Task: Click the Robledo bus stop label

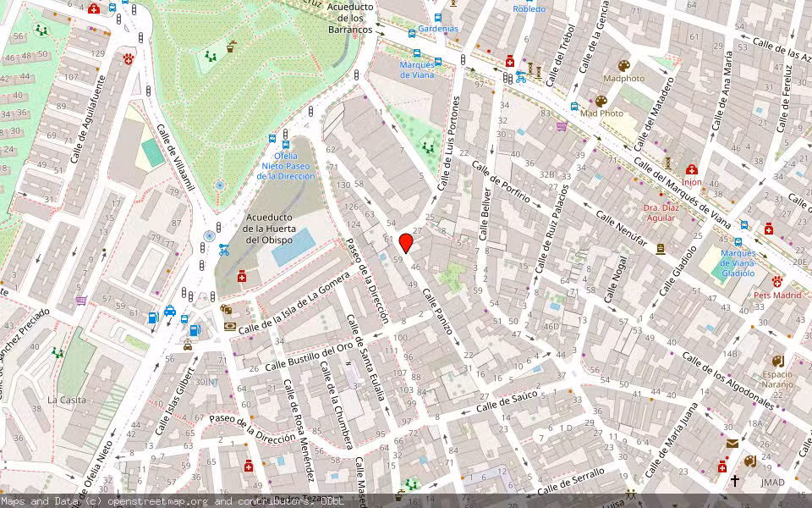Action: 529,8
